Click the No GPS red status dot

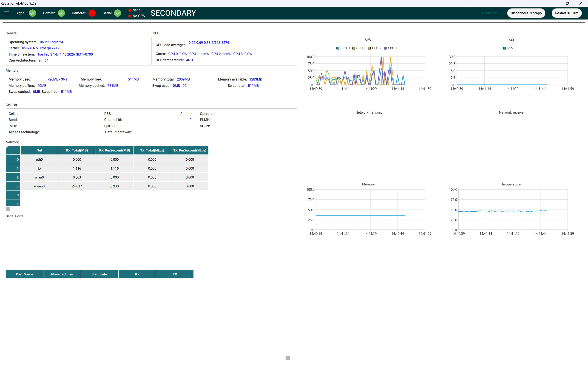130,16
